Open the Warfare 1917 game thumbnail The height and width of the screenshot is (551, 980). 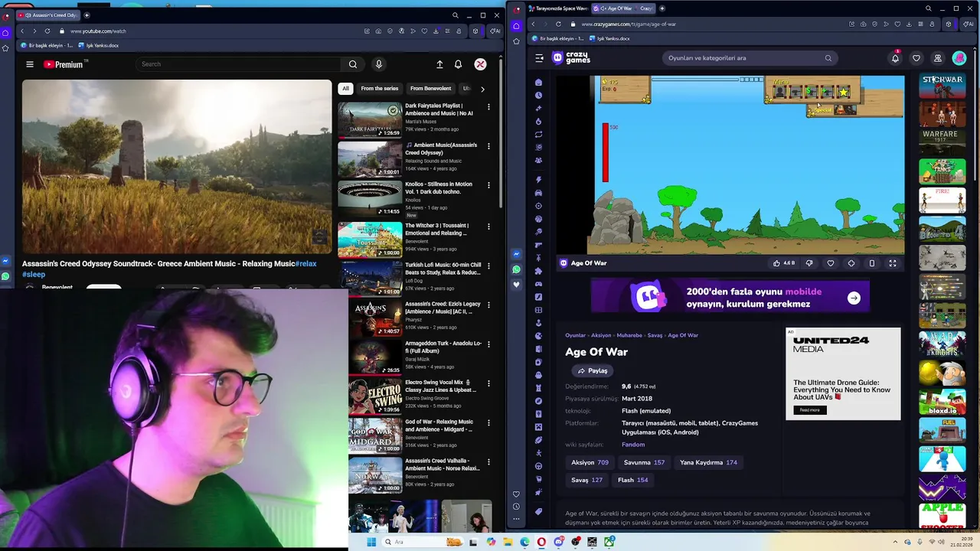tap(942, 142)
